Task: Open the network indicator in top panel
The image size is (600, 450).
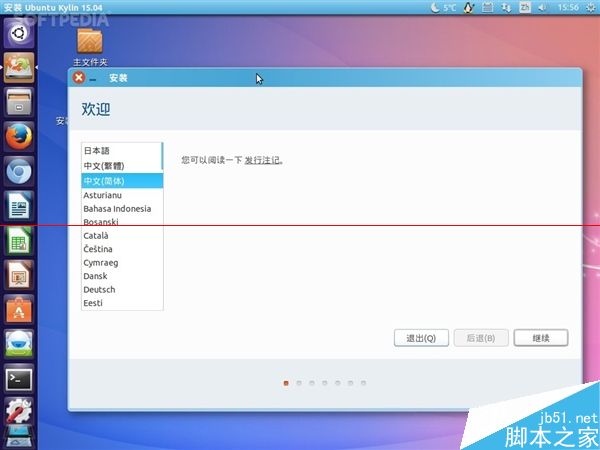Action: (x=506, y=7)
